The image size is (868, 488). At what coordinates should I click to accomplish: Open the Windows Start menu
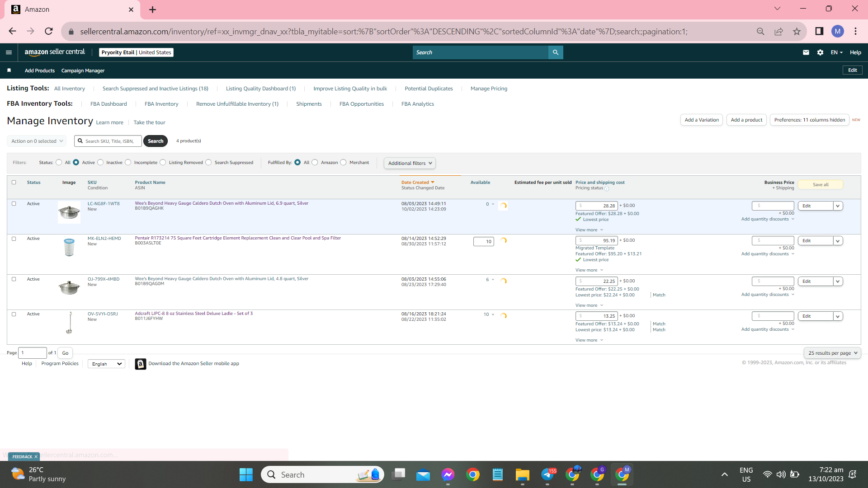246,474
